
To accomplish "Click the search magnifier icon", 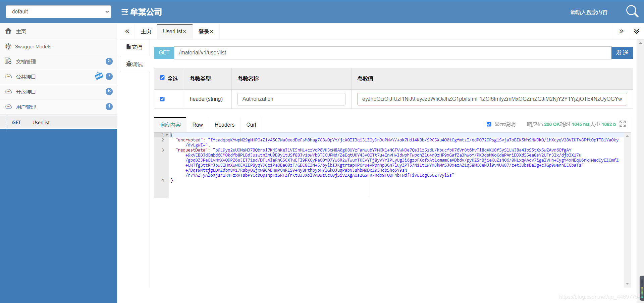I will pos(632,11).
